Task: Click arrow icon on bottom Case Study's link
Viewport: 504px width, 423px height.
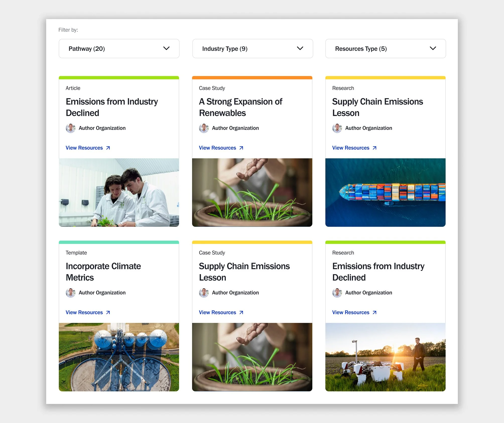Action: click(x=241, y=313)
